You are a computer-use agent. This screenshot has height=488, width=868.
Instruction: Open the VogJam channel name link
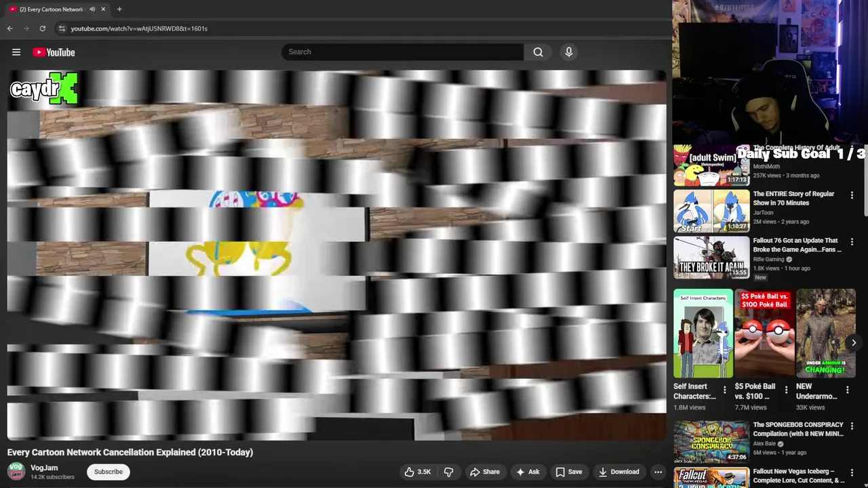coord(44,468)
